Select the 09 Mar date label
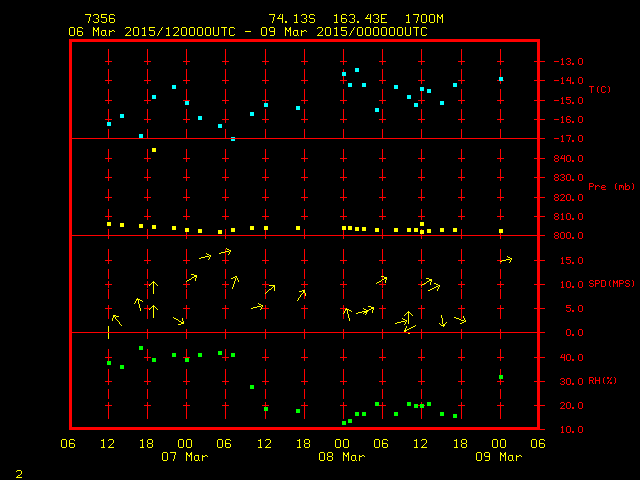The image size is (640, 480). (x=498, y=457)
